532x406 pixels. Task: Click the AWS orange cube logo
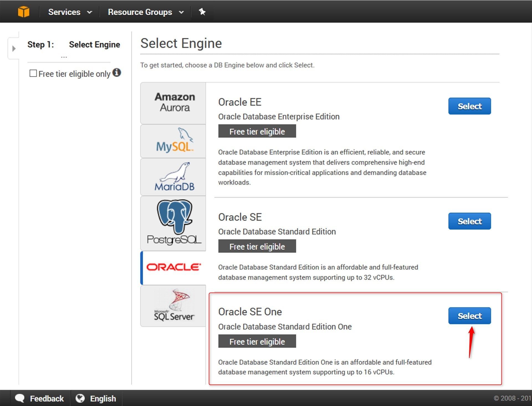pyautogui.click(x=24, y=12)
